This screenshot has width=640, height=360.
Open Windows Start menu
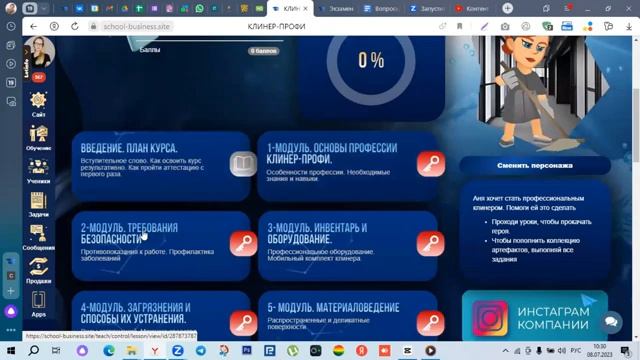point(11,351)
